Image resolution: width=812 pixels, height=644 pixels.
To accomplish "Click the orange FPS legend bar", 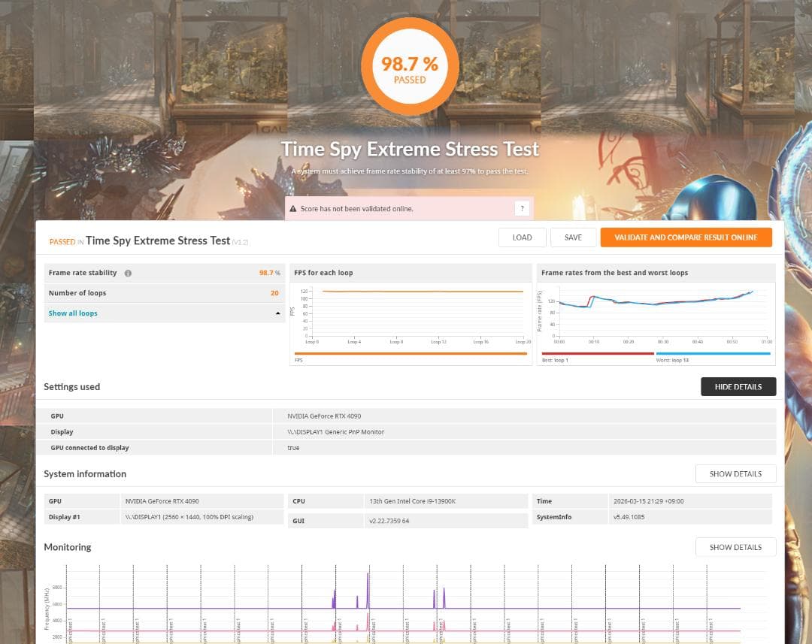I will tap(411, 354).
